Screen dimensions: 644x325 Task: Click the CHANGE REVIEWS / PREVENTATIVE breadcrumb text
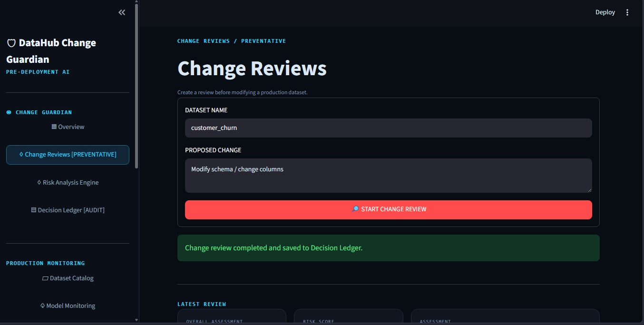click(232, 41)
